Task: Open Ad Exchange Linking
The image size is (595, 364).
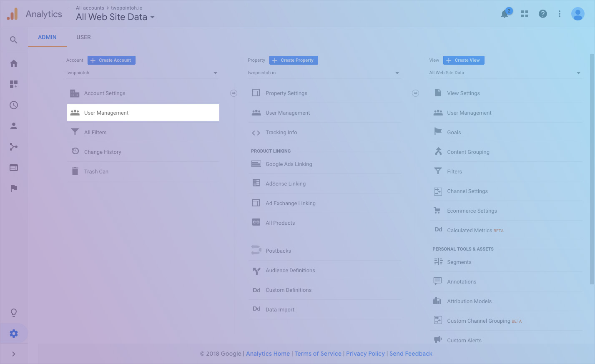Action: click(324, 203)
